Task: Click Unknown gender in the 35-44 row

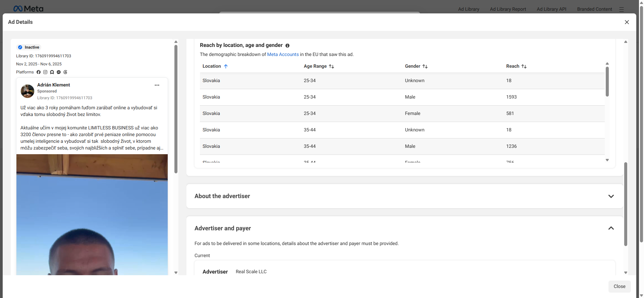Action: [415, 130]
